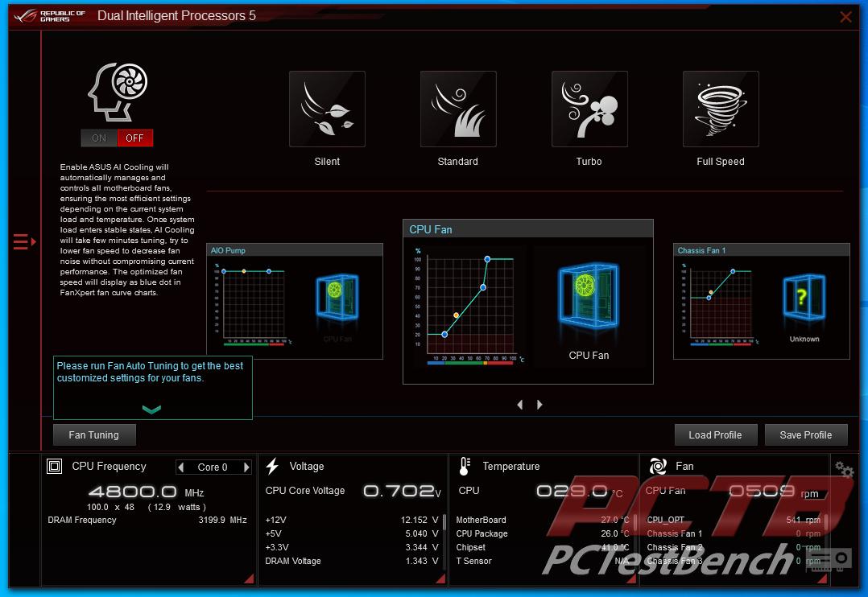Click the +12V voltage row

pos(352,520)
